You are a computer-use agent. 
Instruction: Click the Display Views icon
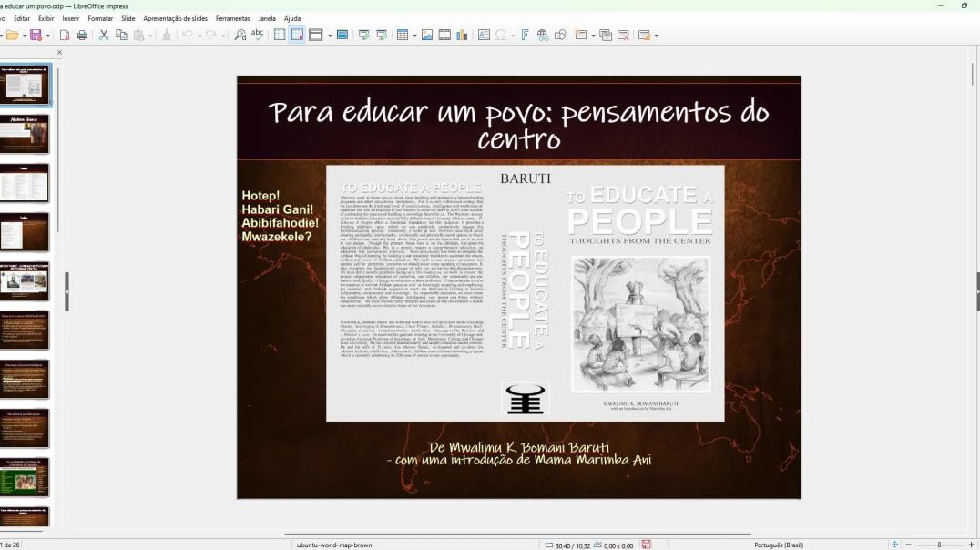click(316, 35)
